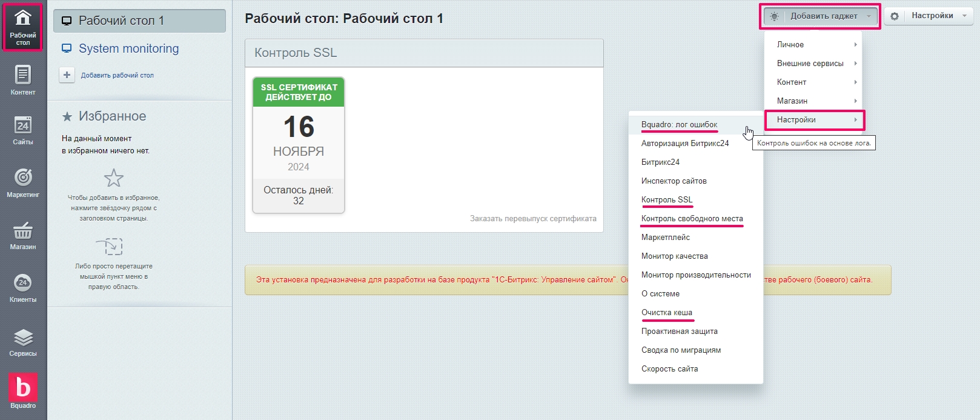Open the top Настройки button dropdown arrow
Screen dimensions: 980x420
964,16
